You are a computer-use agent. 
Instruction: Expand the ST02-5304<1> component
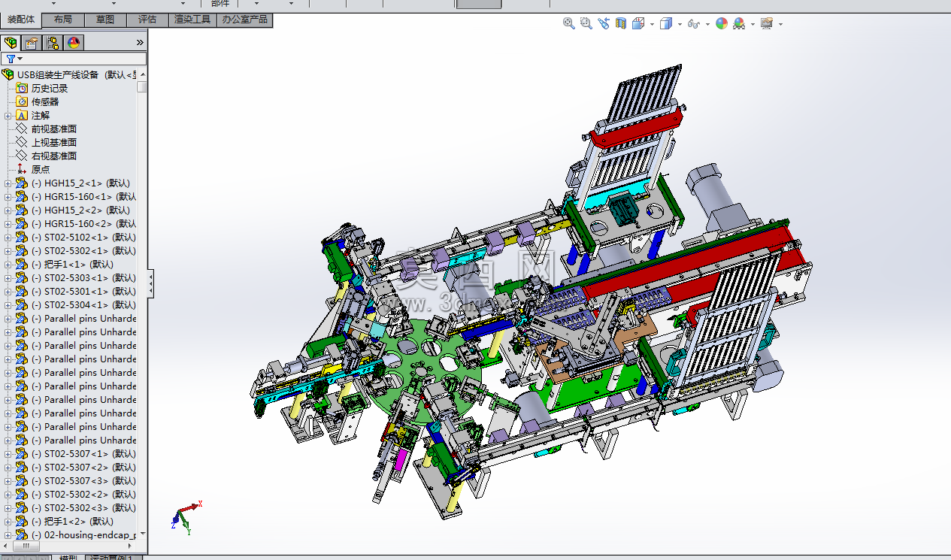[8, 305]
